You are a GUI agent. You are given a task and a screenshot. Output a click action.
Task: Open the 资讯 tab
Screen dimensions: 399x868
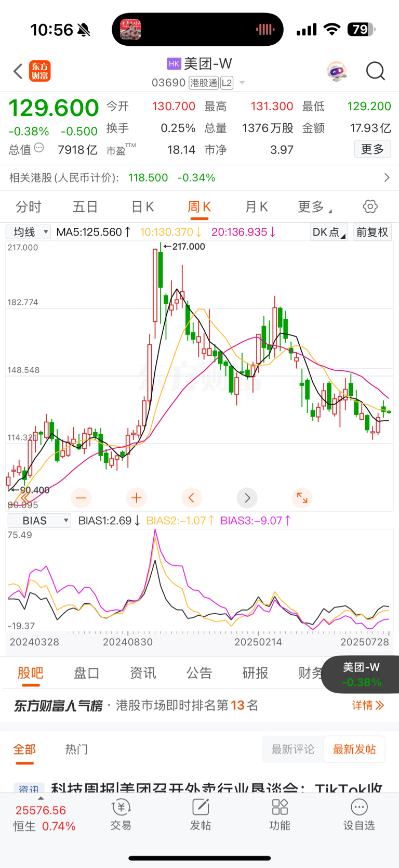tap(143, 673)
